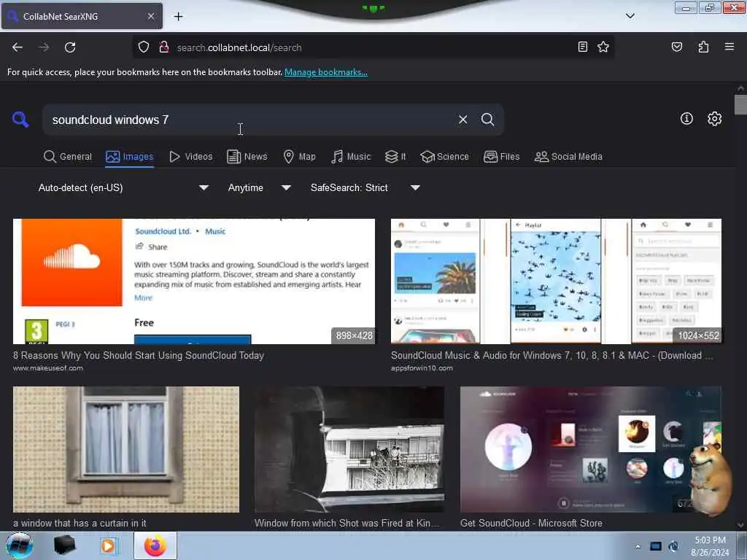
Task: Switch to the Science category tab
Action: [444, 157]
